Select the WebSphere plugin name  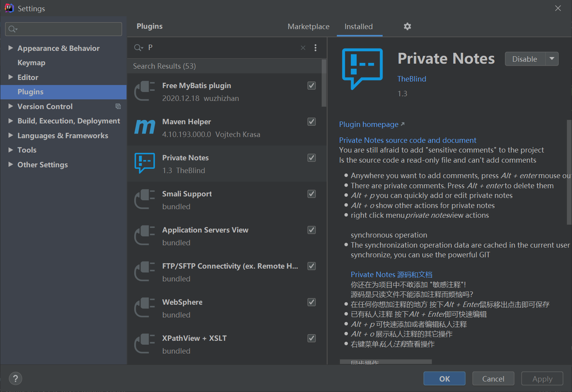182,302
